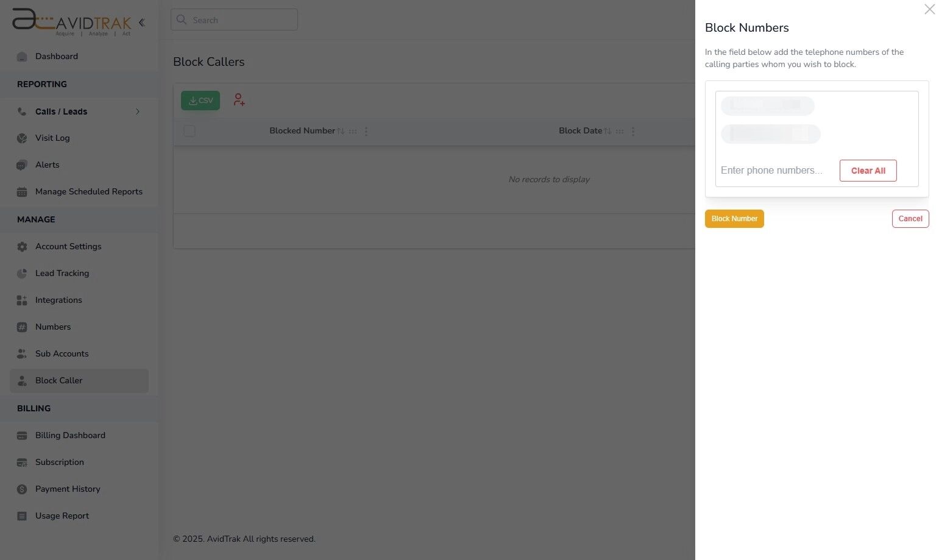Click the Enter phone numbers field
The width and height of the screenshot is (939, 560).
(771, 171)
